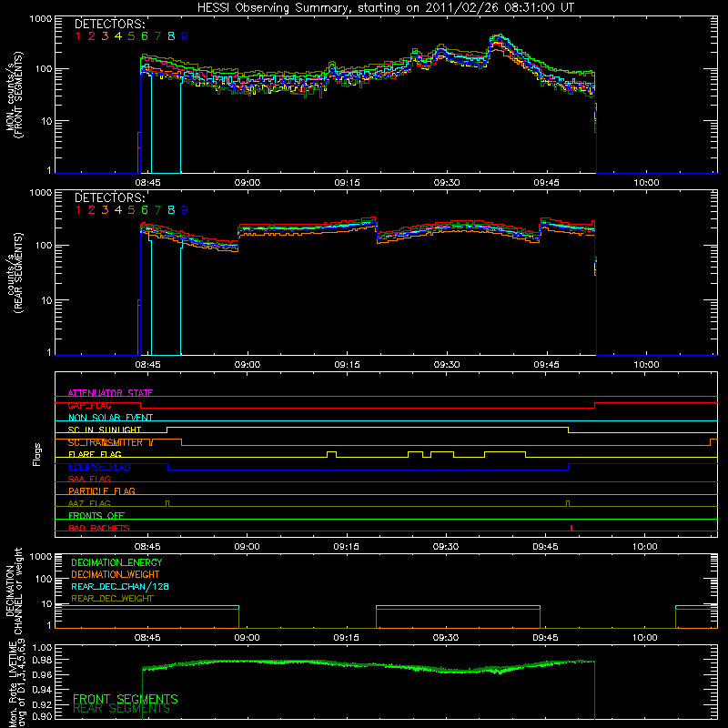
Task: Select detector 1 in front segments legend
Action: (78, 36)
